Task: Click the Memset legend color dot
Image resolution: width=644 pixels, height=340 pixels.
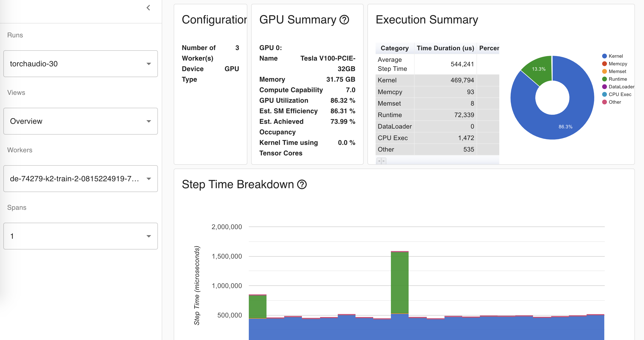Action: point(604,72)
